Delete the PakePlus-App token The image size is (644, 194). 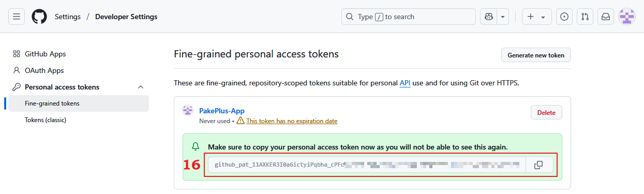(546, 112)
